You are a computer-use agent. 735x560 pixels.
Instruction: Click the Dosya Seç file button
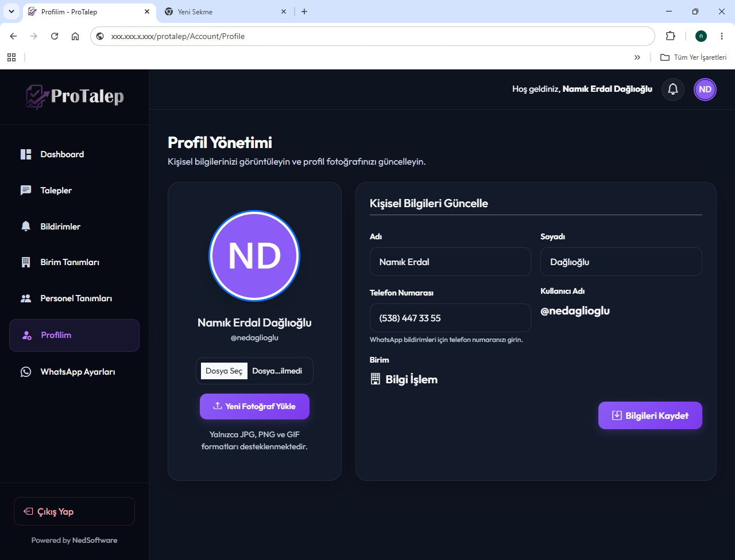coord(224,371)
